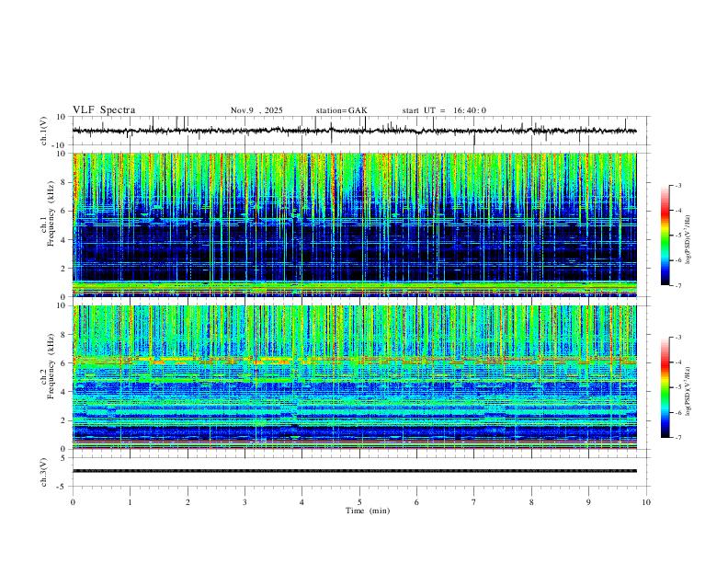Click the upper color scale bar for ch.1
This screenshot has width=728, height=563.
[665, 236]
